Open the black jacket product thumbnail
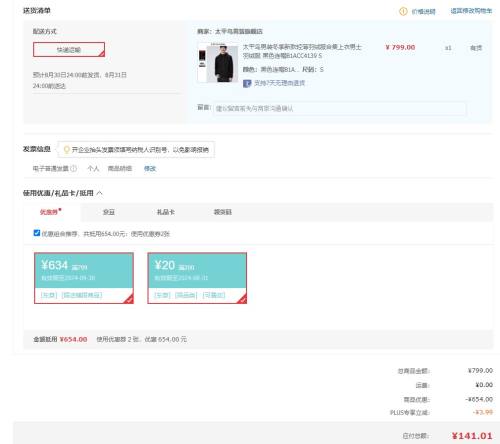The width and height of the screenshot is (500, 444). [x=218, y=63]
